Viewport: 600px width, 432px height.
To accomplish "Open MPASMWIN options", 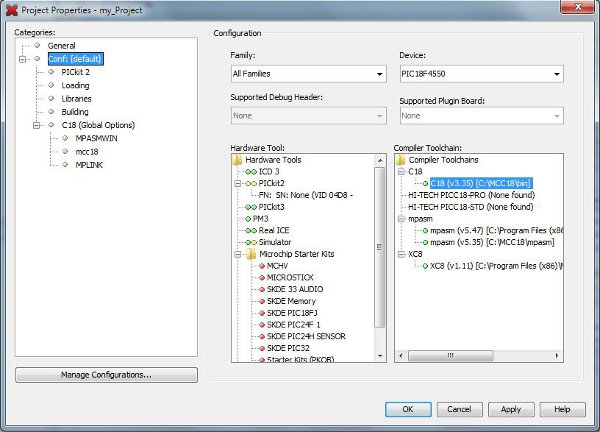I will click(96, 139).
